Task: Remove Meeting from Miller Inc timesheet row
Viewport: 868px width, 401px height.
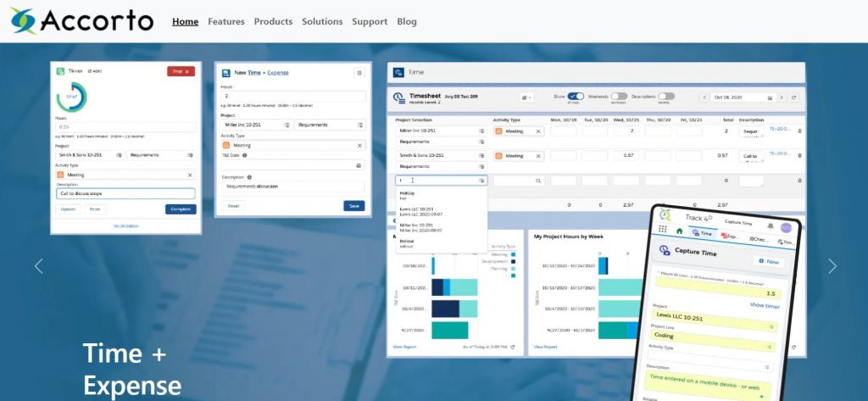Action: coord(538,131)
